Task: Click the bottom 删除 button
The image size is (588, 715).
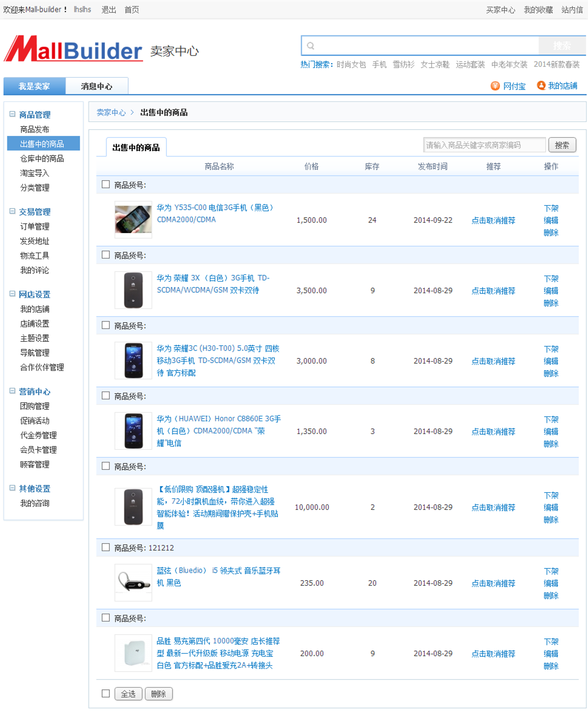Action: pos(158,694)
